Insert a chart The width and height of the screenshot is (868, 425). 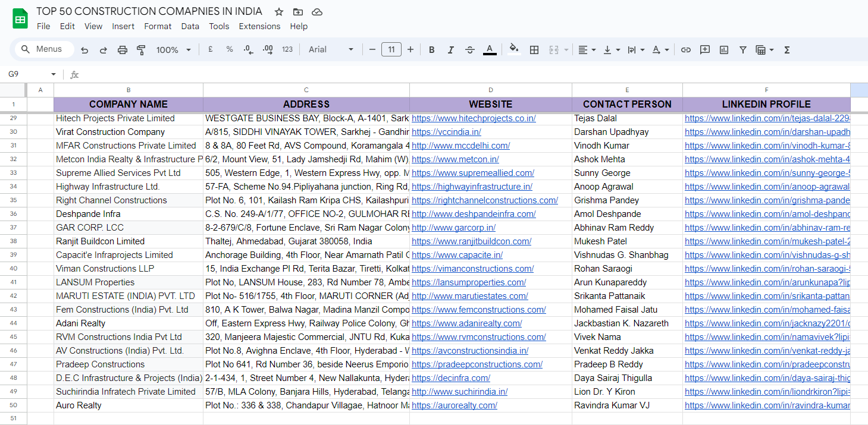(724, 50)
